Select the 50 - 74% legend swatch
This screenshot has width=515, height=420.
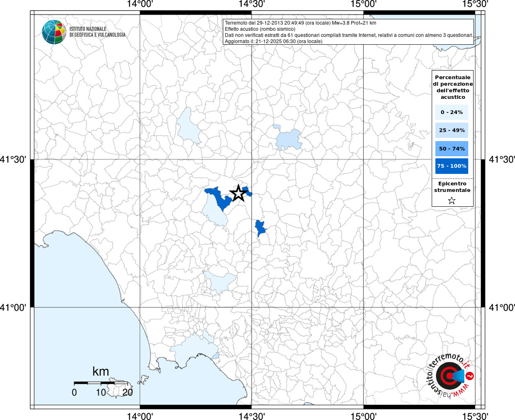click(x=452, y=148)
